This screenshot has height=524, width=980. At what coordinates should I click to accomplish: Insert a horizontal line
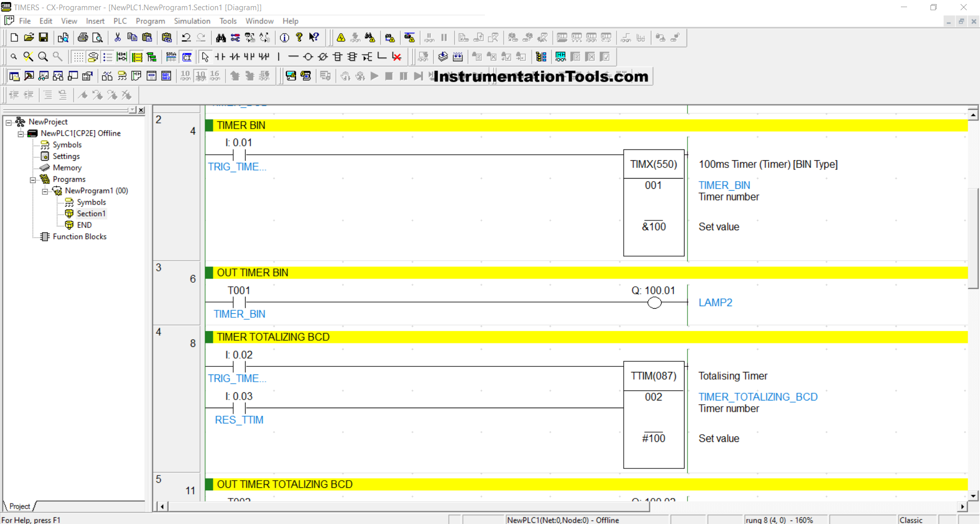tap(293, 57)
